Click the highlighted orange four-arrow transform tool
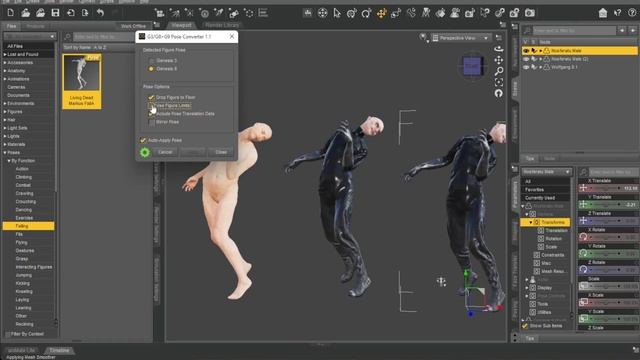The image size is (640, 360). (381, 13)
